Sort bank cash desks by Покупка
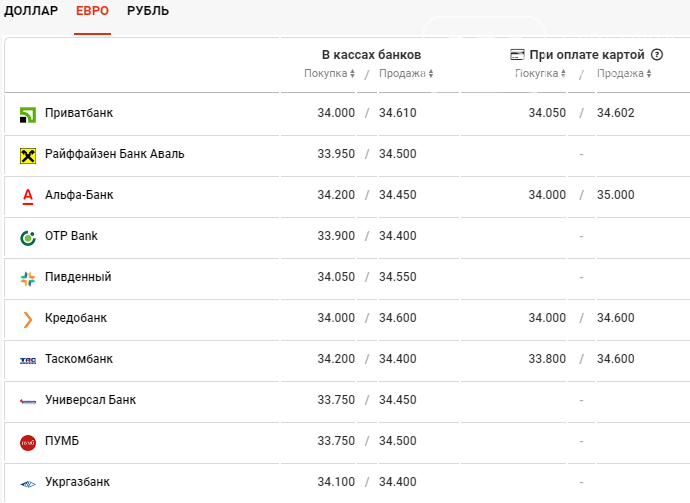Screen dimensions: 690x503 coord(329,73)
